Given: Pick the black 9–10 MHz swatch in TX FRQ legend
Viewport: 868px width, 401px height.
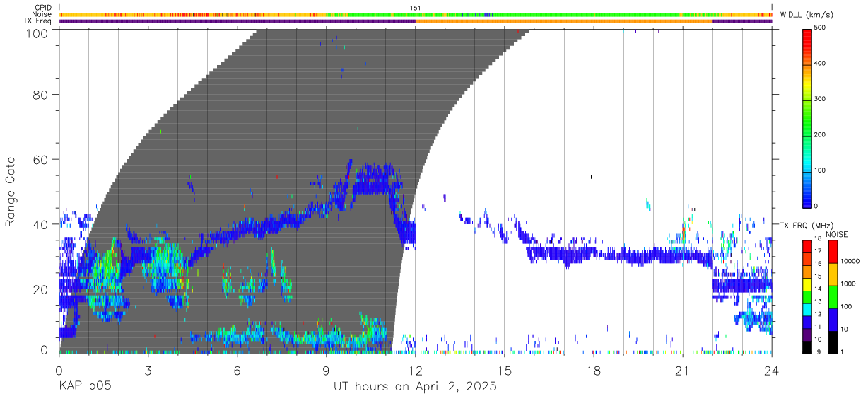Looking at the screenshot, I should pyautogui.click(x=807, y=347).
